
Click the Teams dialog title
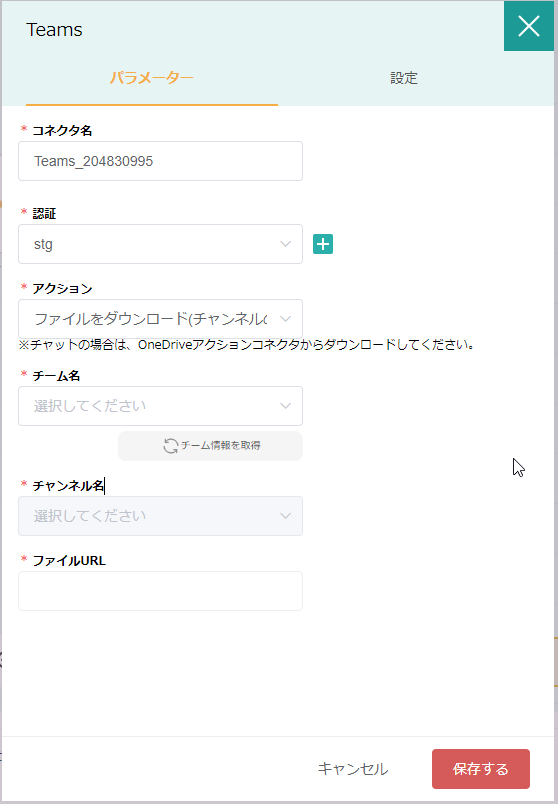pyautogui.click(x=54, y=30)
